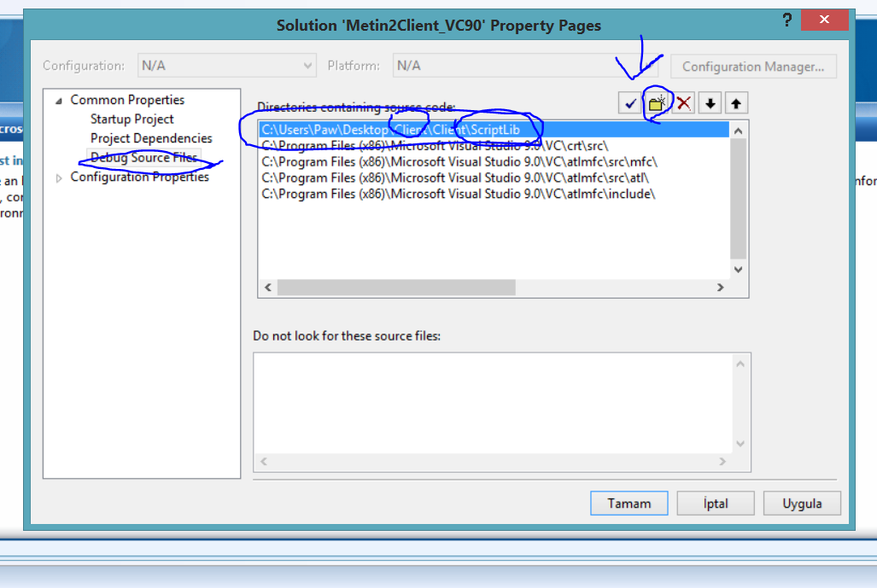The image size is (877, 588).
Task: Select Project Dependencies in the tree
Action: (151, 138)
